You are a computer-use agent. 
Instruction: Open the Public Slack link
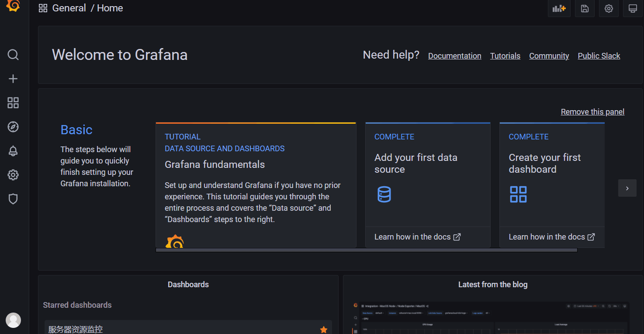point(599,56)
